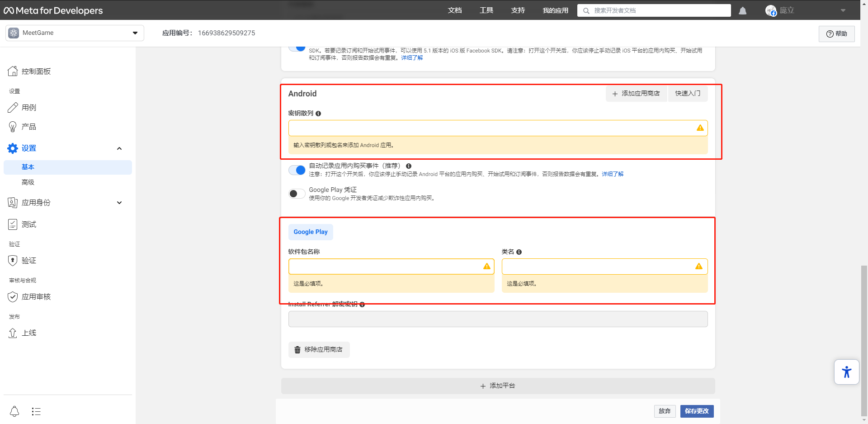Open 上线 publish item in sidebar
Screen dimensions: 868x424
point(22,333)
